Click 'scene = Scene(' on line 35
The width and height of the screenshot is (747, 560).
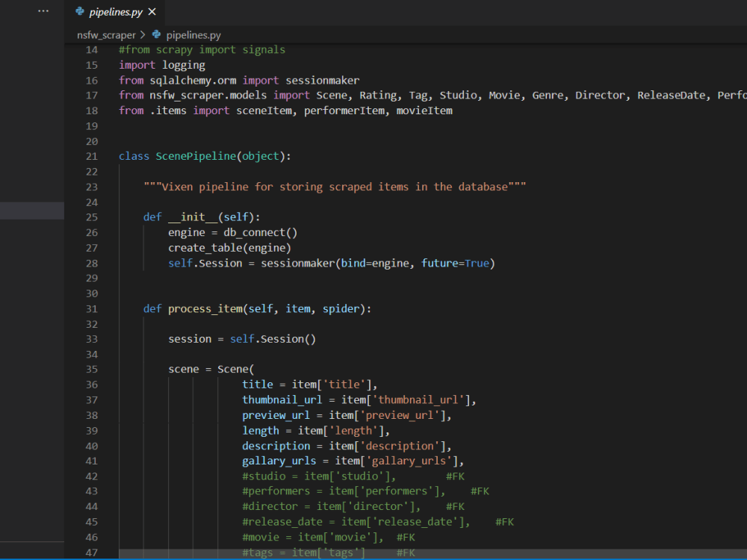[211, 370]
